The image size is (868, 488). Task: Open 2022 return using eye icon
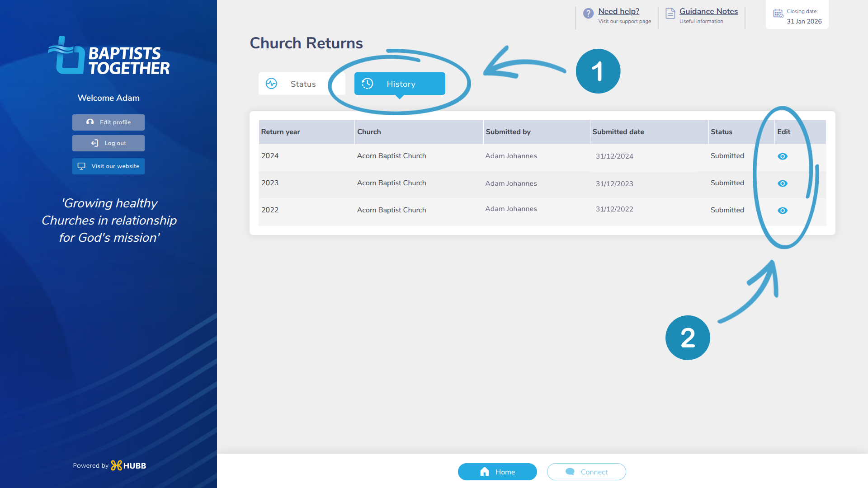[783, 211]
